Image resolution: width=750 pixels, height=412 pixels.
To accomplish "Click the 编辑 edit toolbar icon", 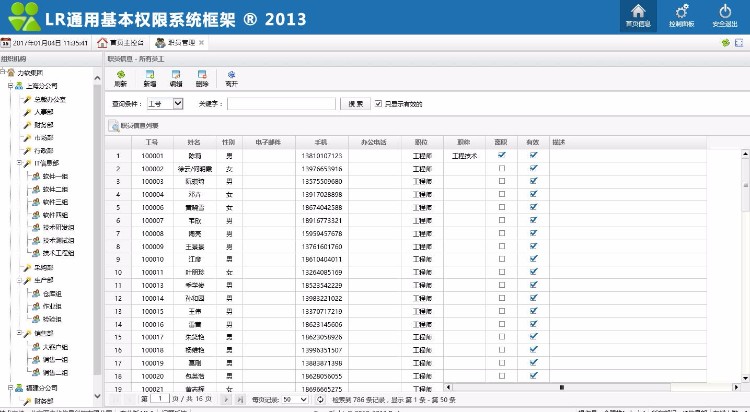I will [176, 75].
